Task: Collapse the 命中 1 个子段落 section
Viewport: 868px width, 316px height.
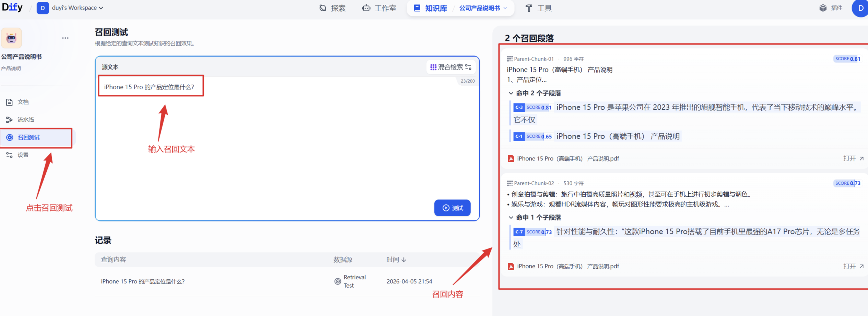Action: click(x=535, y=218)
